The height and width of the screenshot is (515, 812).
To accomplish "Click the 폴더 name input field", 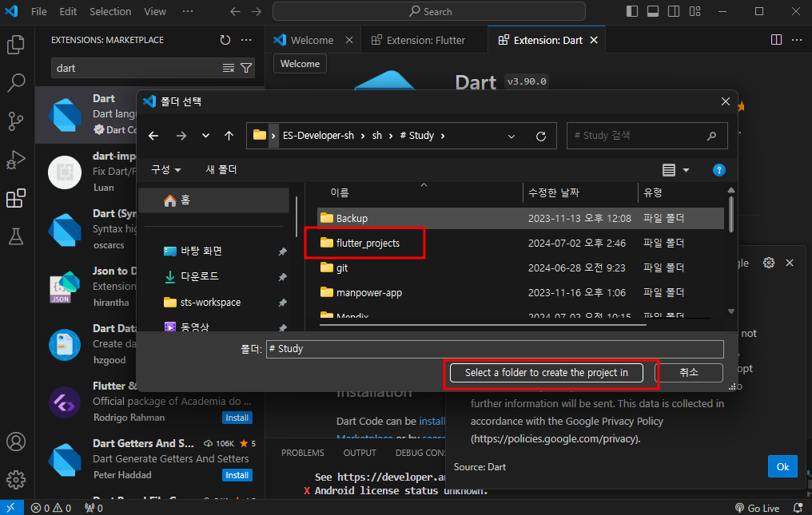I will [x=495, y=349].
